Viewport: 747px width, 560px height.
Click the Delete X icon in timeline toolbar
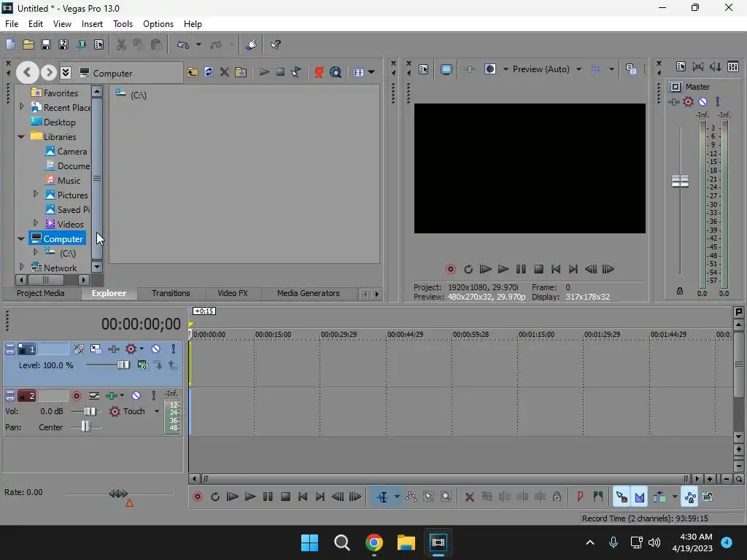[469, 497]
